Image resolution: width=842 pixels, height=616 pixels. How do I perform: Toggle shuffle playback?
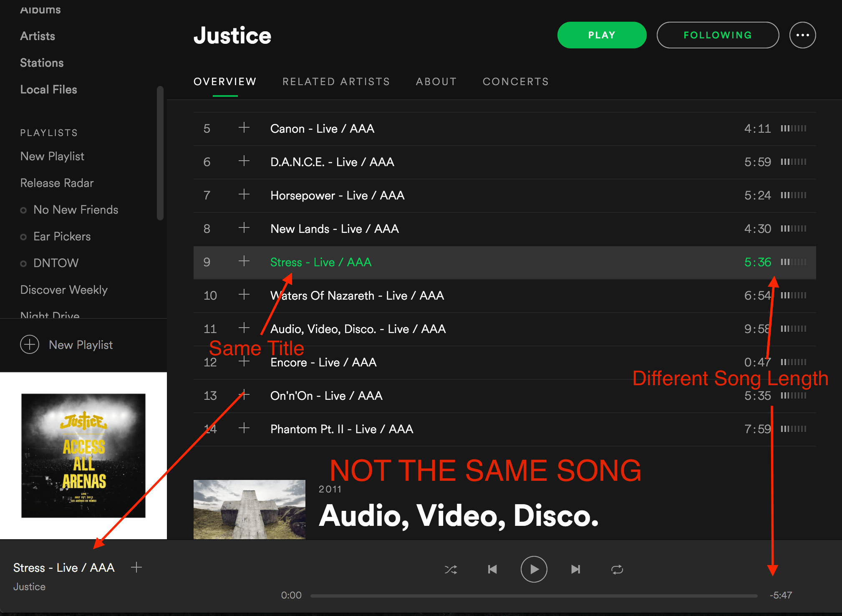[x=451, y=569]
